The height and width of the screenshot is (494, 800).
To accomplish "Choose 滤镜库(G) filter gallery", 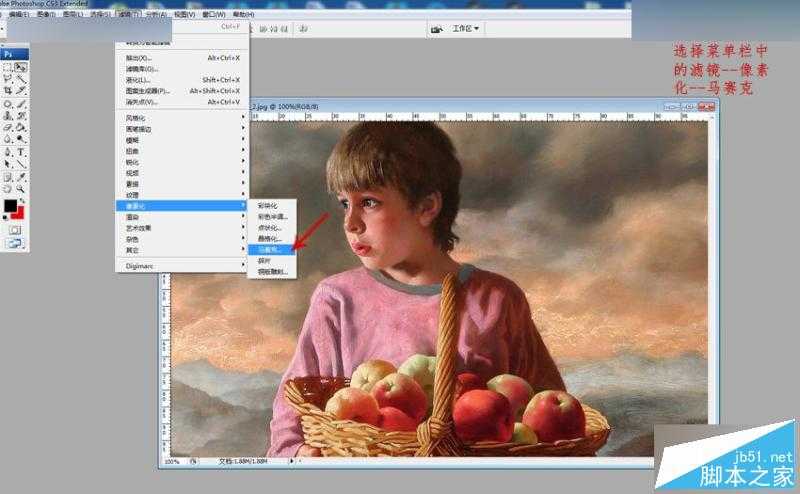I will [x=182, y=69].
